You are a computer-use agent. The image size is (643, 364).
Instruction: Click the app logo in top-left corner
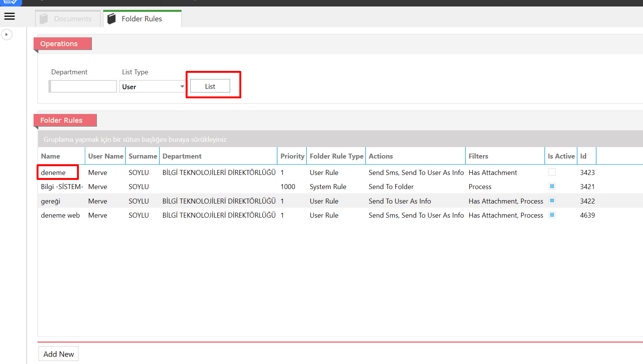[10, 2]
